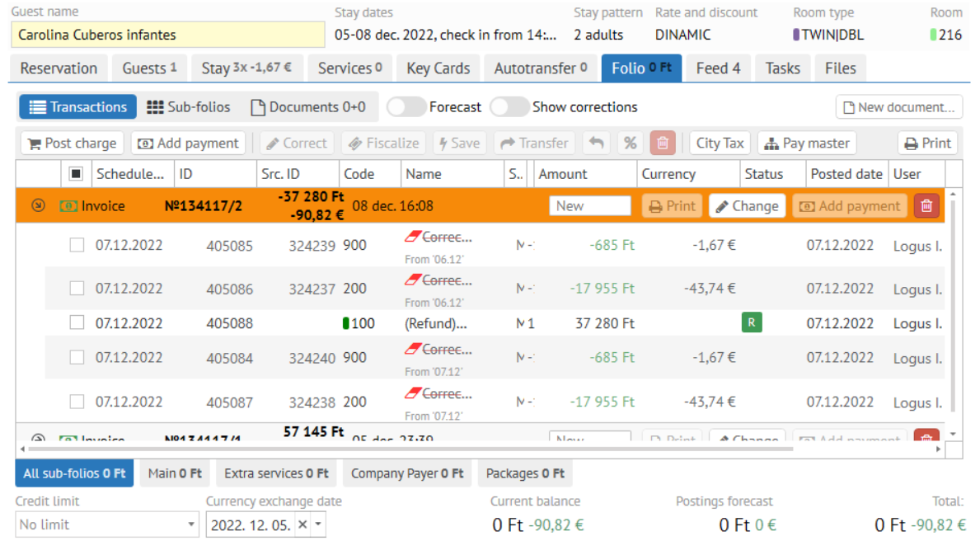Click the red trash icon in toolbar

[663, 143]
